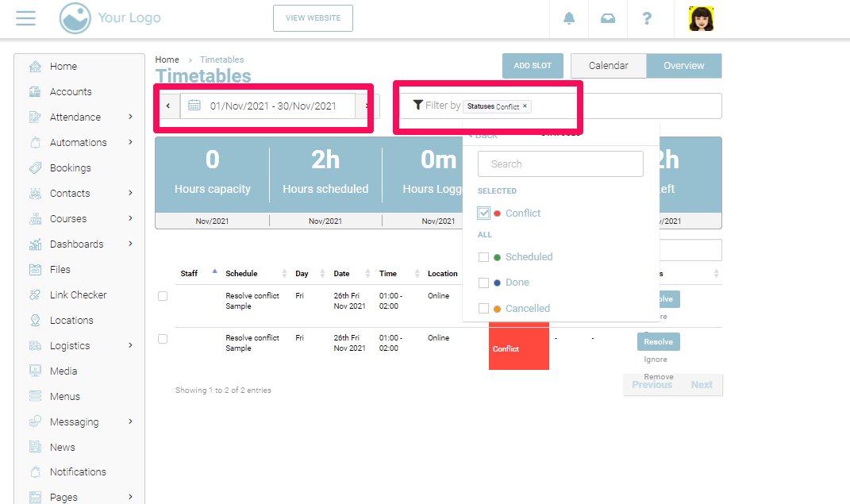Image resolution: width=850 pixels, height=504 pixels.
Task: Click the VIEW WEBSITE button
Action: (x=313, y=18)
